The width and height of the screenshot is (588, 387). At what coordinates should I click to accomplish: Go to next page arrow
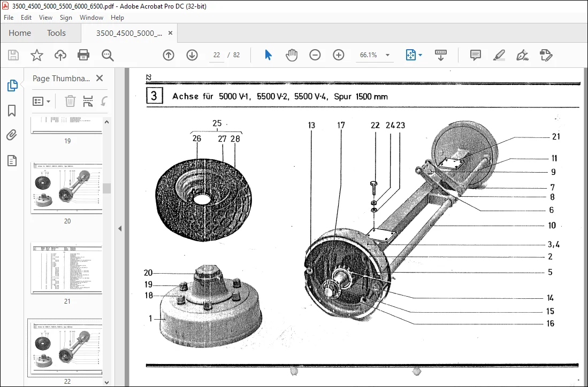point(192,55)
